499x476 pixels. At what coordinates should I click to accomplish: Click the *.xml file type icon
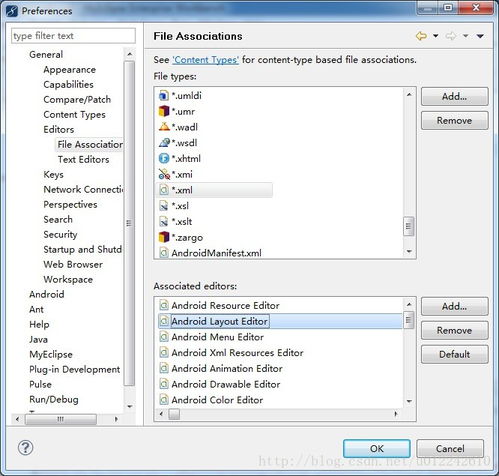point(163,190)
